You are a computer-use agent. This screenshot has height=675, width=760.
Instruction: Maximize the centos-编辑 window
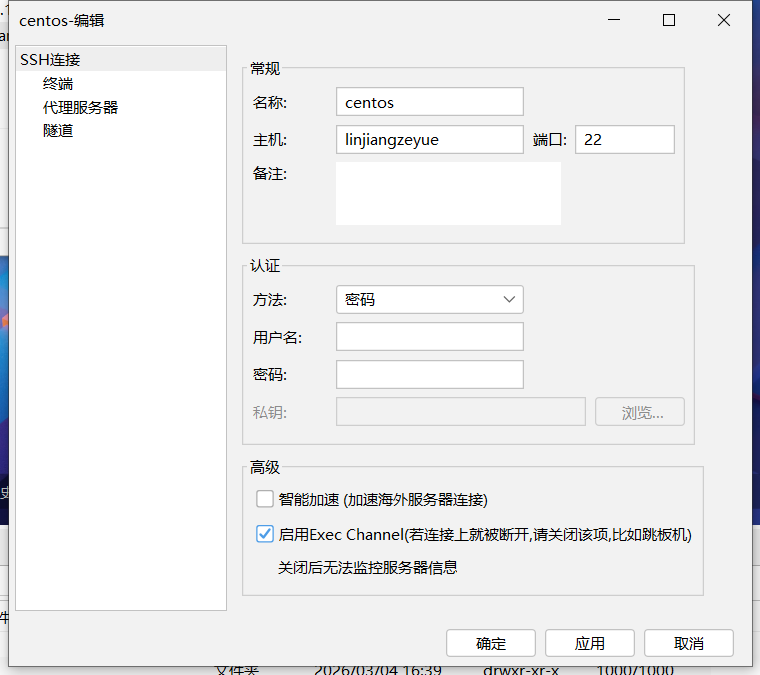point(669,20)
